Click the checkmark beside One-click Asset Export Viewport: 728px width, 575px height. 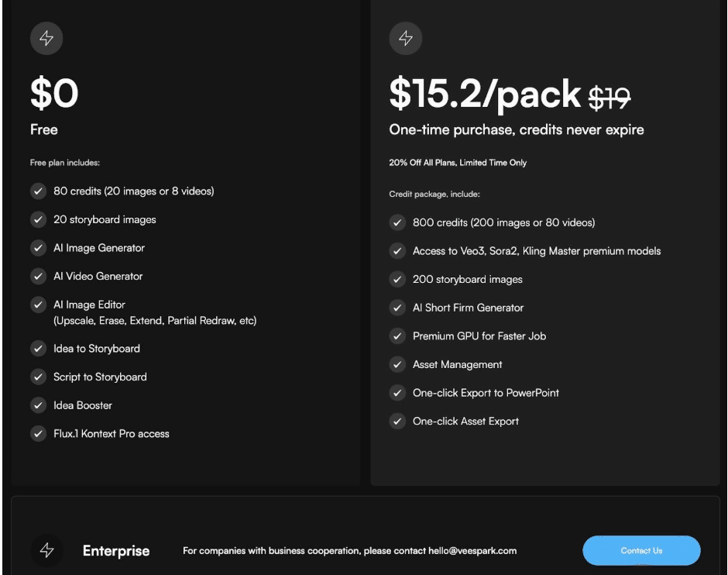point(397,422)
